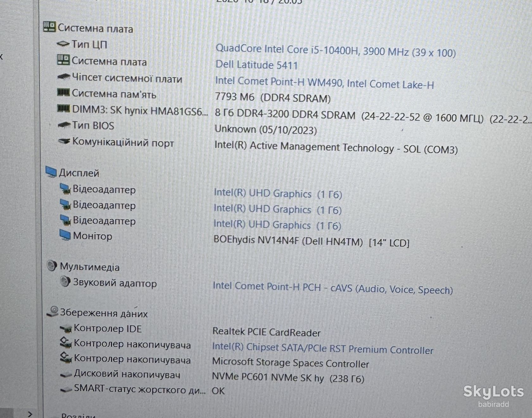Select the Комунікаційний порт field label

tap(123, 142)
